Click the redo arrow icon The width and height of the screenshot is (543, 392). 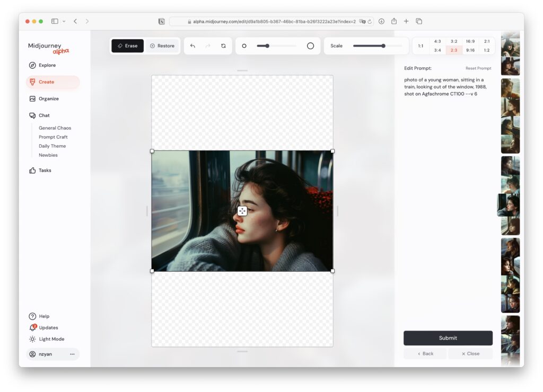[x=208, y=46]
